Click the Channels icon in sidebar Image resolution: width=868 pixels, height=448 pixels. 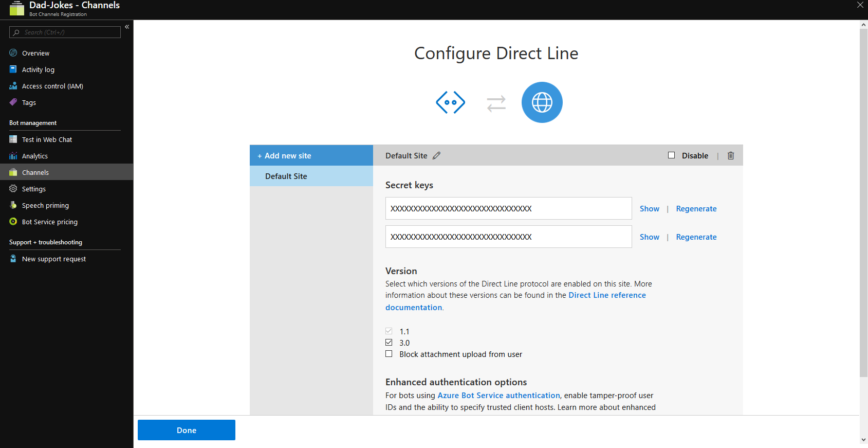pyautogui.click(x=13, y=172)
